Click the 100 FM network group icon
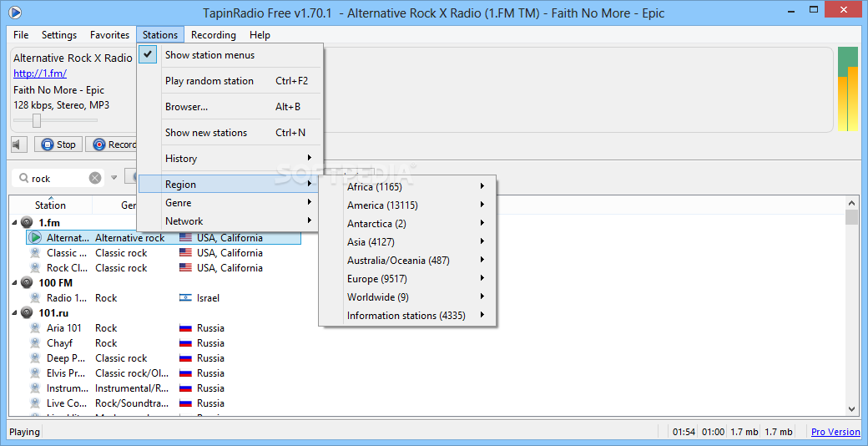Viewport: 868px width, 446px height. click(x=27, y=282)
